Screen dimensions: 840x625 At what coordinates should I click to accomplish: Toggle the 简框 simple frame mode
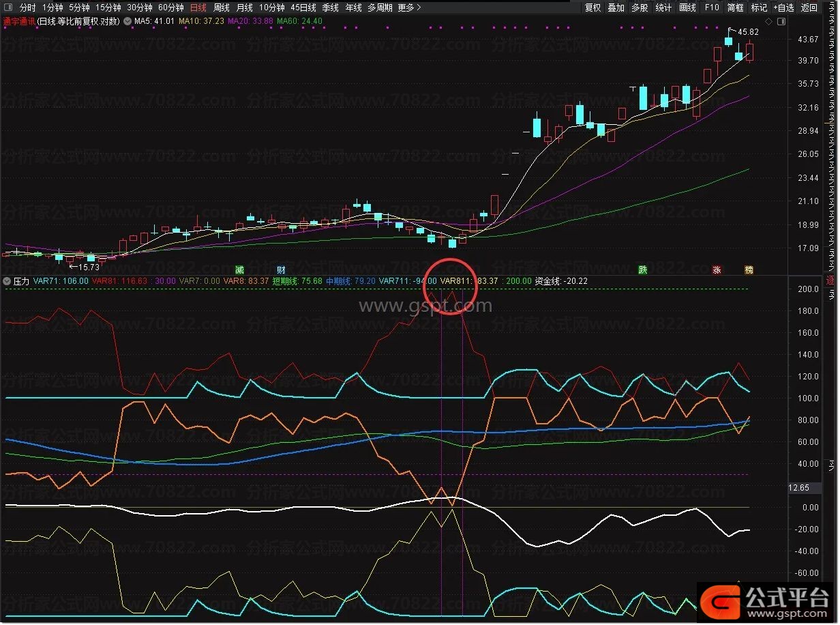735,8
